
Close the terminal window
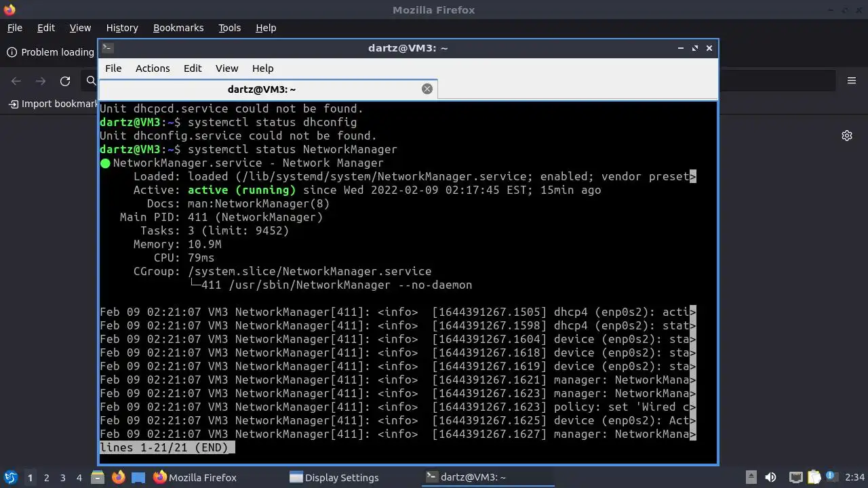pyautogui.click(x=709, y=48)
